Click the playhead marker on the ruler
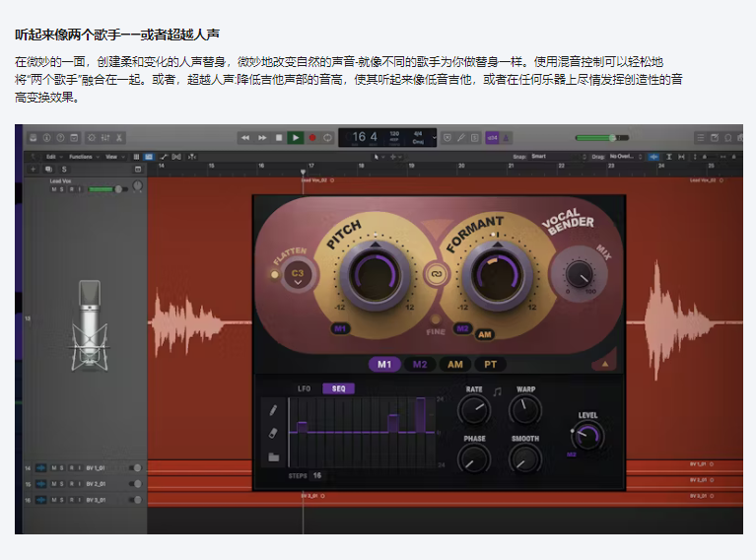Image resolution: width=756 pixels, height=560 pixels. click(x=303, y=172)
